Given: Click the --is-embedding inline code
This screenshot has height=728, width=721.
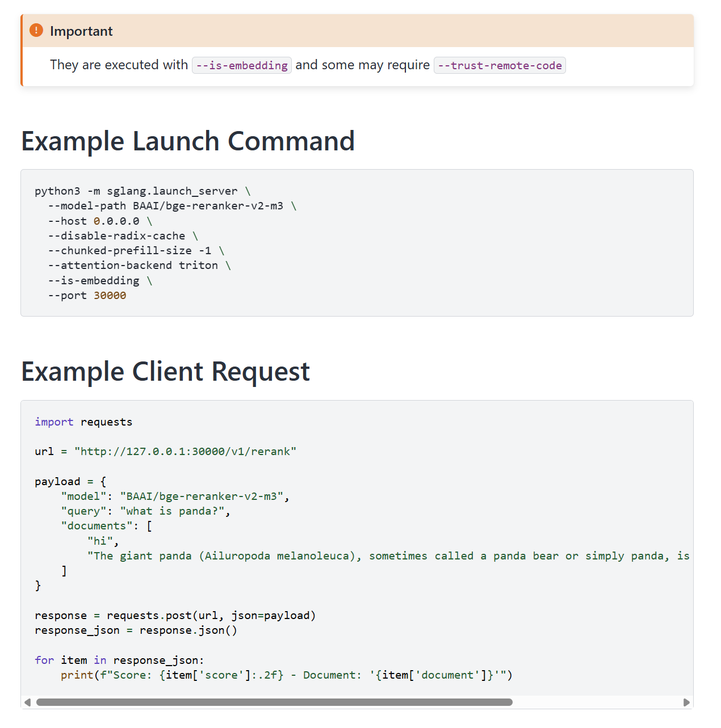Looking at the screenshot, I should click(242, 65).
